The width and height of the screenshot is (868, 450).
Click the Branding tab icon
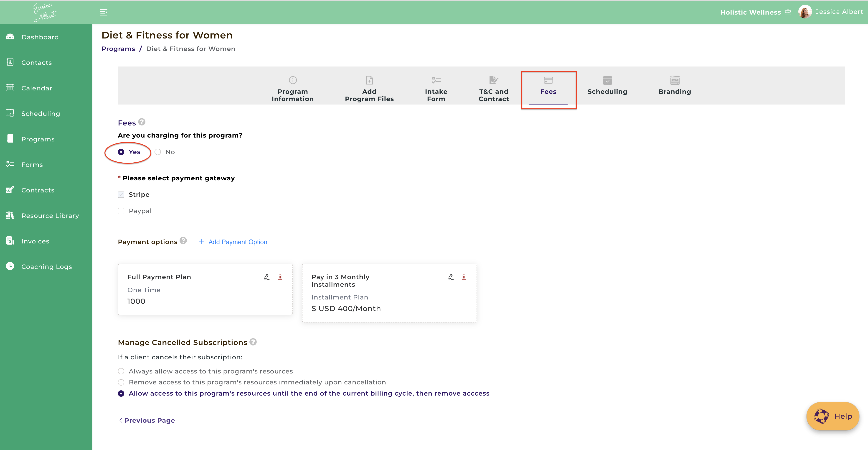coord(675,80)
